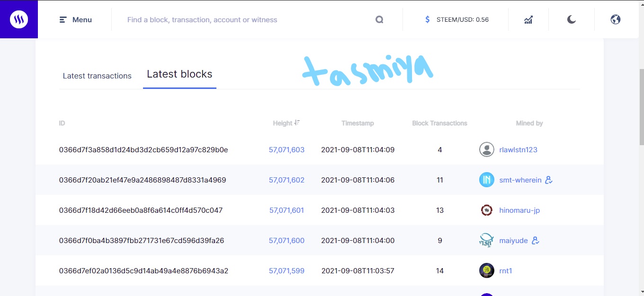Open block height 57,071,599
Image resolution: width=644 pixels, height=296 pixels.
coord(286,271)
